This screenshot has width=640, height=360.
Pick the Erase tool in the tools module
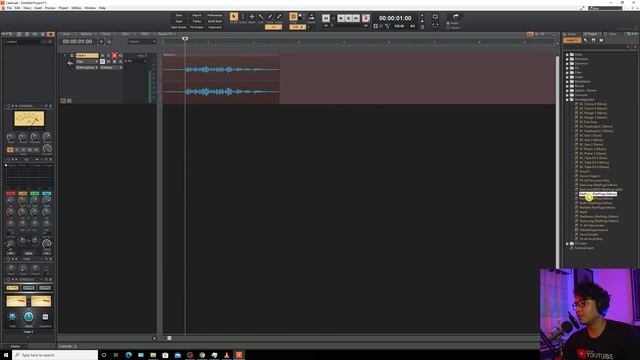tap(279, 17)
